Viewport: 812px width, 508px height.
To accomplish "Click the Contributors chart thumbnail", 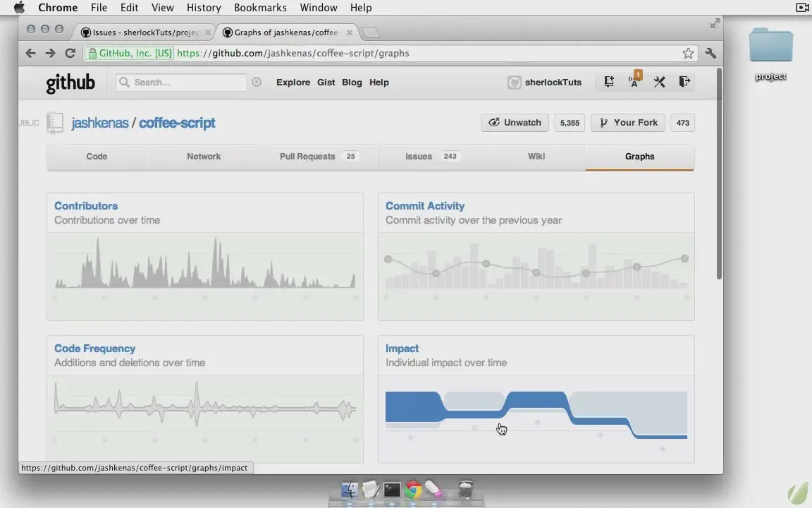I will coord(205,276).
